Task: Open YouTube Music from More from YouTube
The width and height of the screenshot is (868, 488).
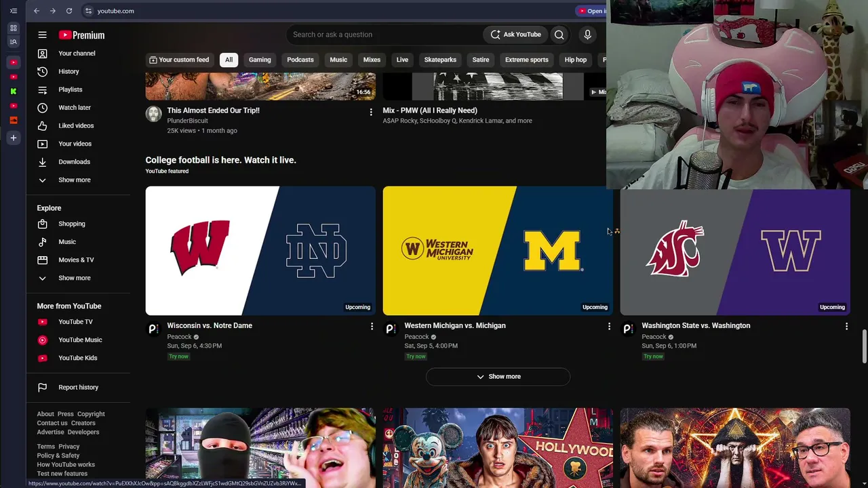Action: [79, 340]
